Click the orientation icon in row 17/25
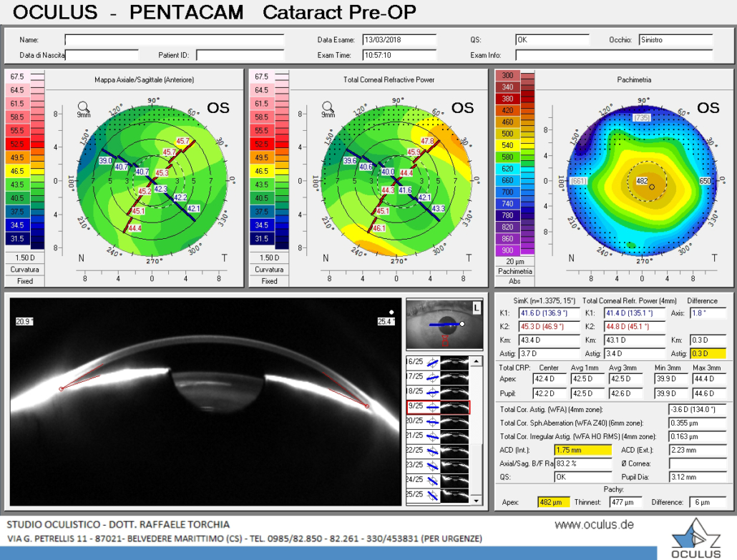This screenshot has width=737, height=560. point(432,377)
